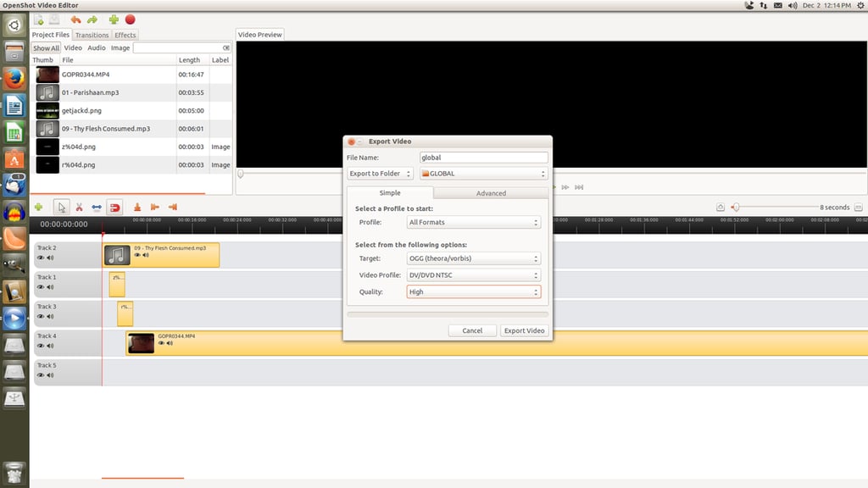Click the GOPR0344.MP4 clip on Track 4

click(497, 343)
